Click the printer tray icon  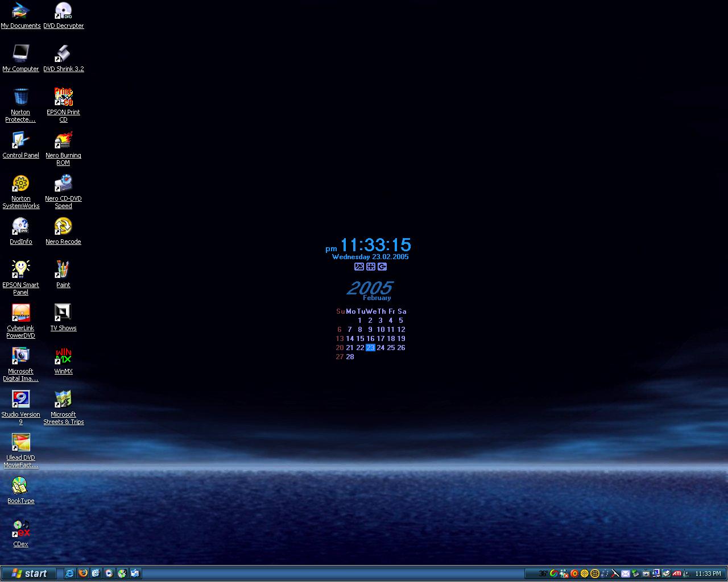pos(667,573)
